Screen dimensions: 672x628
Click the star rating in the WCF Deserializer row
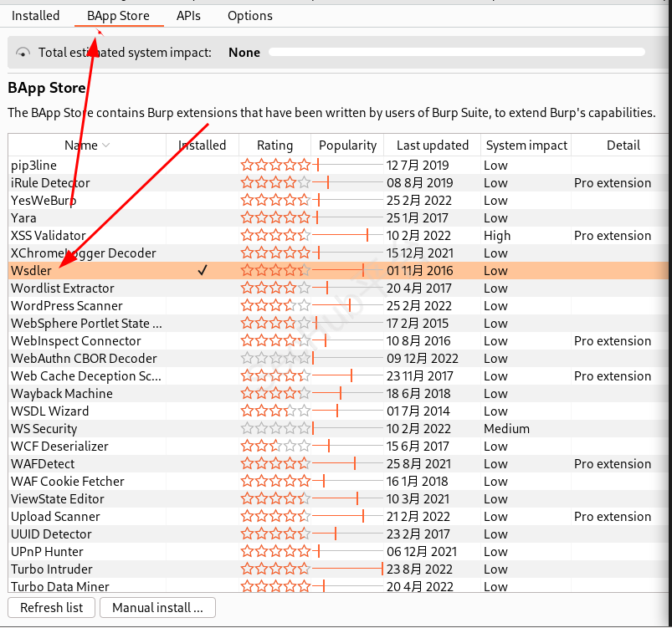(x=275, y=447)
